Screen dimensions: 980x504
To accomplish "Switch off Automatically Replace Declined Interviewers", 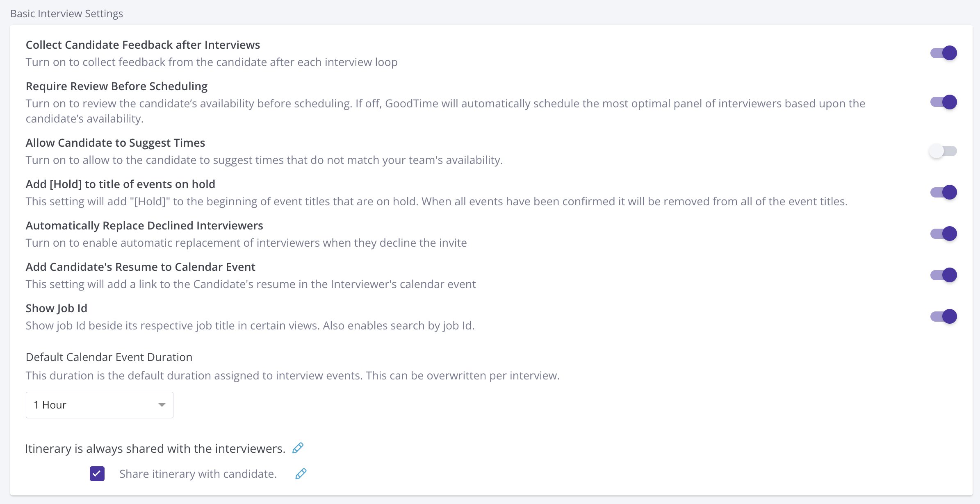I will 944,234.
